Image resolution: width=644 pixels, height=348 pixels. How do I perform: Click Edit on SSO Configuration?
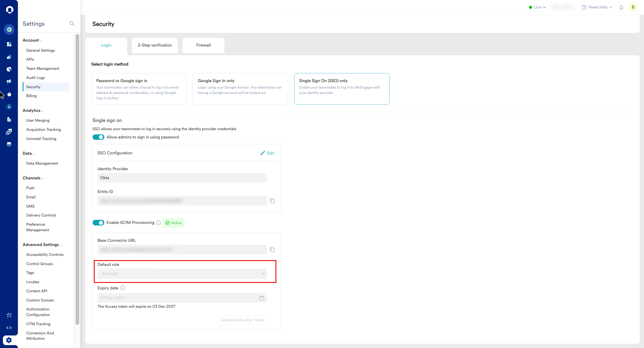click(267, 153)
